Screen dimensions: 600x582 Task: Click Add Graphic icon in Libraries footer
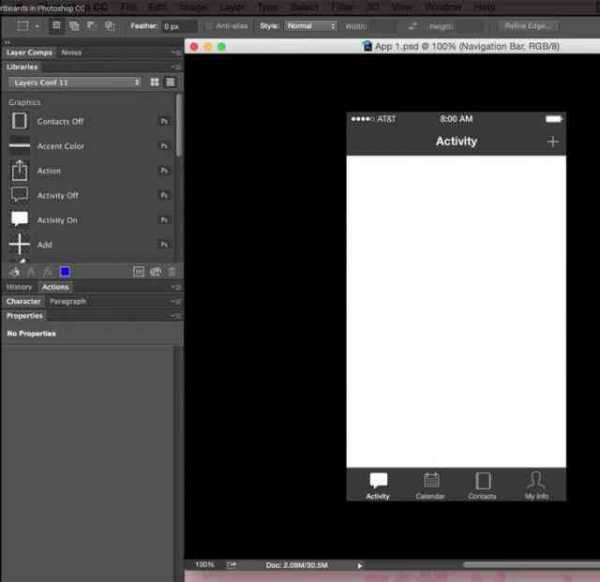tap(15, 272)
